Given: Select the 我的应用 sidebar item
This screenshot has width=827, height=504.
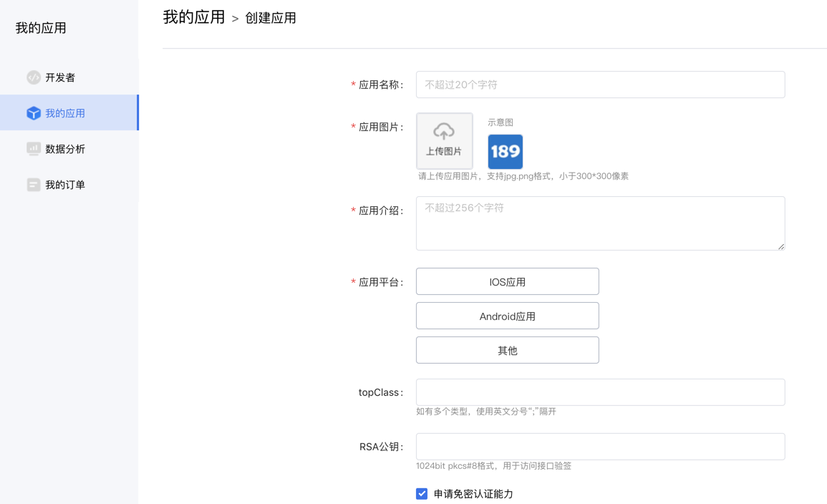Looking at the screenshot, I should [65, 113].
